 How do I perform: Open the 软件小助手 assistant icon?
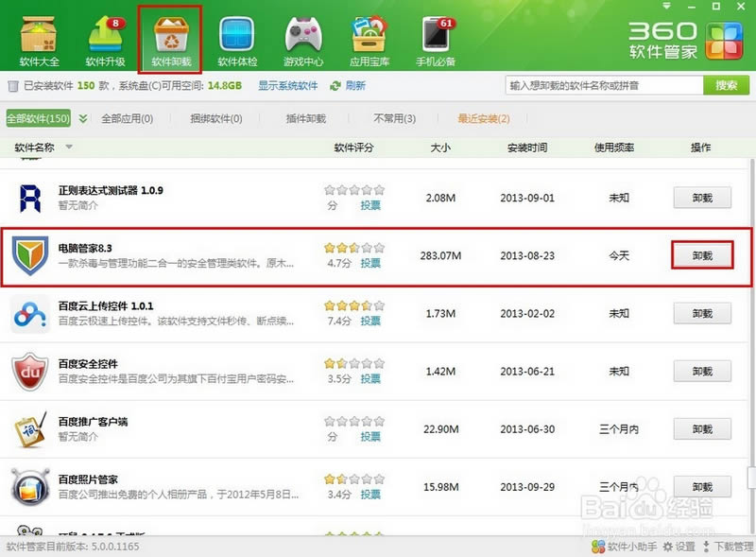tap(598, 547)
